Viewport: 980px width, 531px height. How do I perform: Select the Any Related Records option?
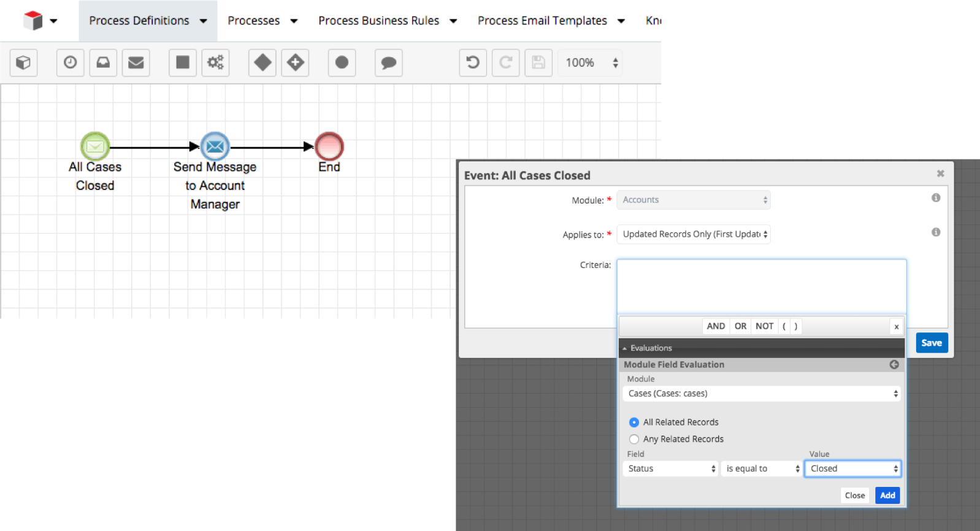click(x=634, y=439)
